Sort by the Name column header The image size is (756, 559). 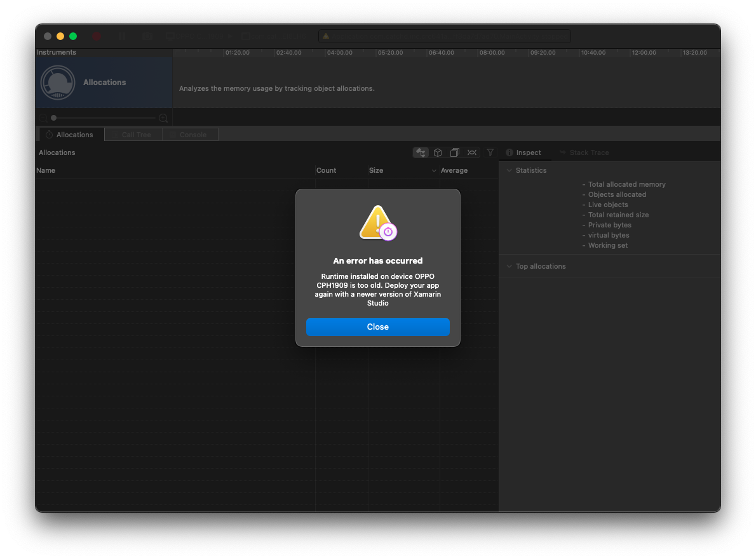[x=46, y=170]
